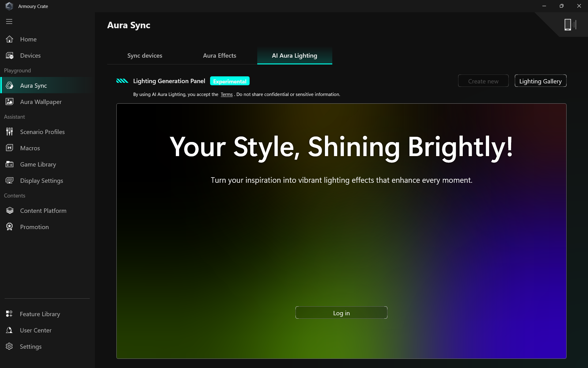Screen dimensions: 588x368
Task: Click the Log in button
Action: [x=341, y=313]
